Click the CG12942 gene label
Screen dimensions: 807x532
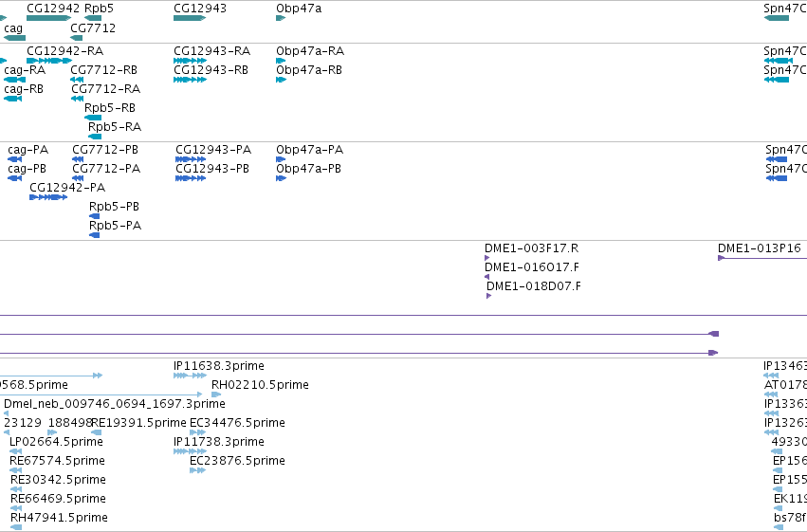click(53, 9)
